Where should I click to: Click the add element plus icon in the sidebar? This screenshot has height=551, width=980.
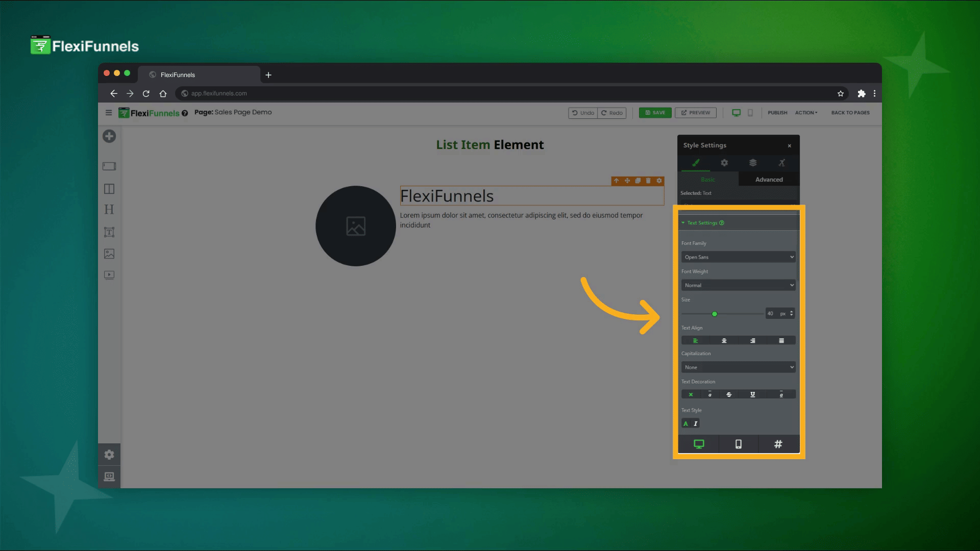pyautogui.click(x=109, y=136)
